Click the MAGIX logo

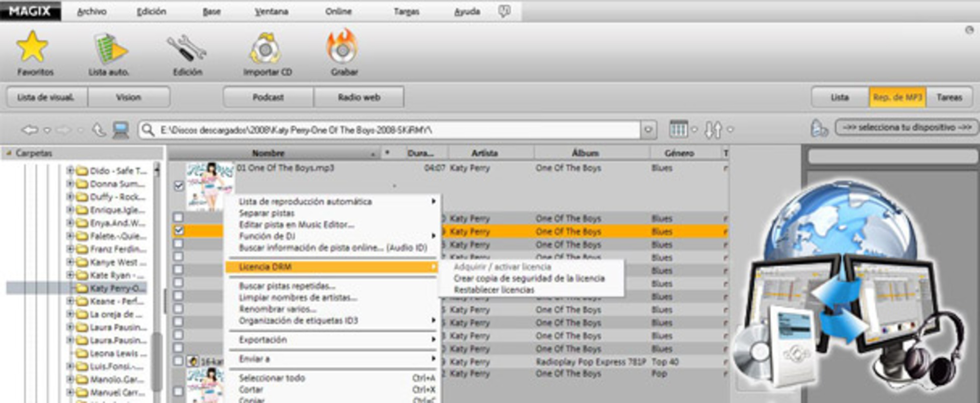point(30,11)
